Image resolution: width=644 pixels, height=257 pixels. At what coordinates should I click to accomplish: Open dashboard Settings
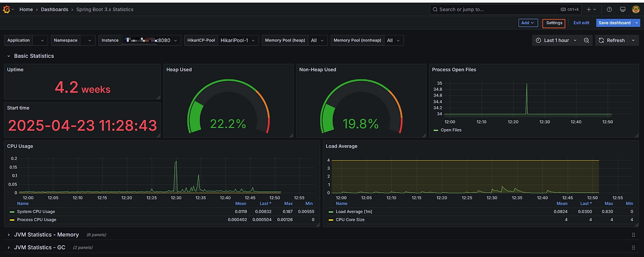pyautogui.click(x=554, y=23)
